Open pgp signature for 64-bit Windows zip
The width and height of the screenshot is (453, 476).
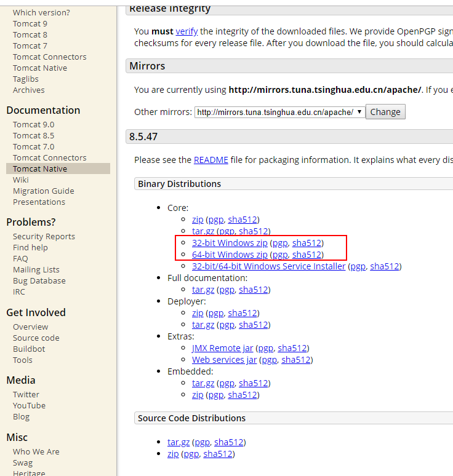pyautogui.click(x=280, y=255)
